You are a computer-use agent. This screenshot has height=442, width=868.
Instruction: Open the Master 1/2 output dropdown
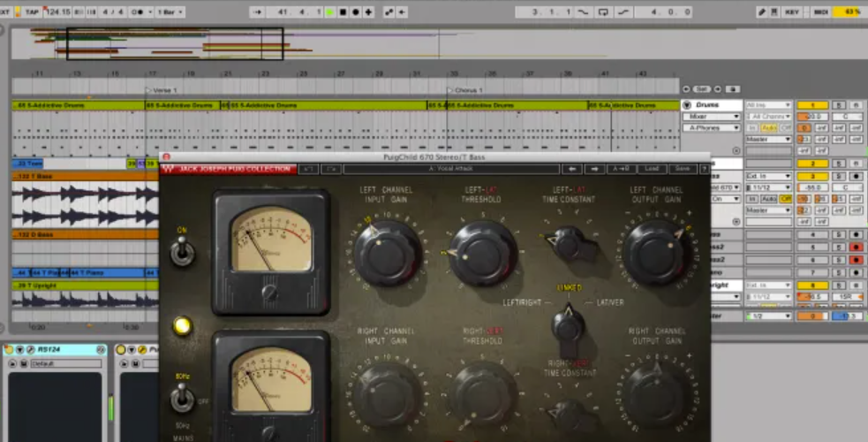click(x=768, y=316)
